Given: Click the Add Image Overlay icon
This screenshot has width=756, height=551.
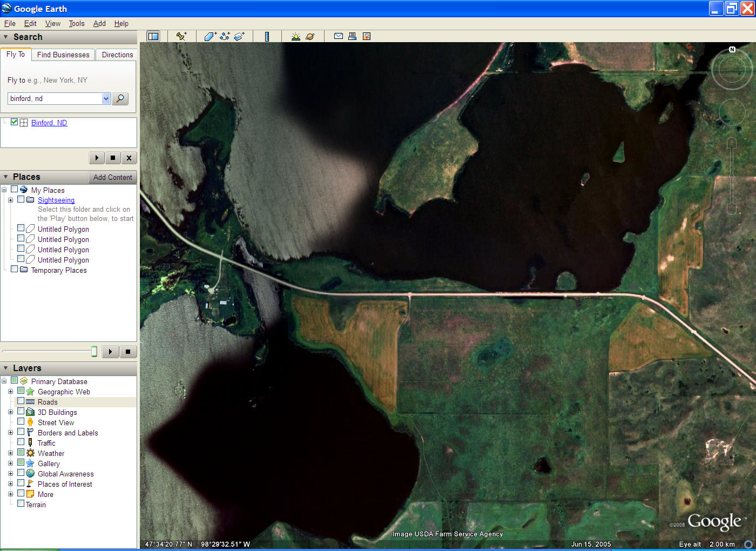Looking at the screenshot, I should [239, 36].
